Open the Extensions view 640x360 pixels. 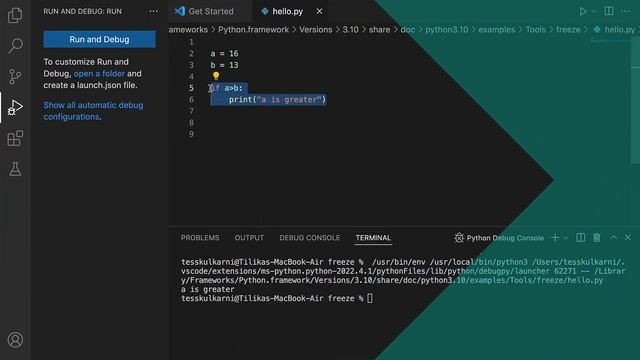[15, 138]
